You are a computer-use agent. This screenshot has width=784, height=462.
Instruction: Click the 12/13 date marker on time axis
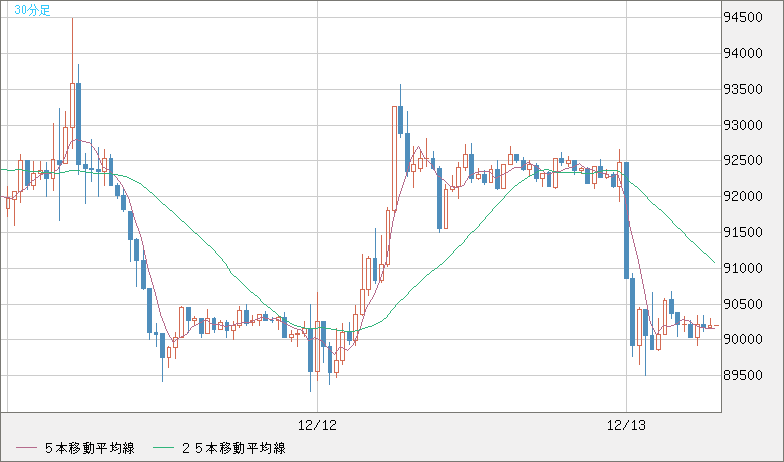pyautogui.click(x=626, y=426)
